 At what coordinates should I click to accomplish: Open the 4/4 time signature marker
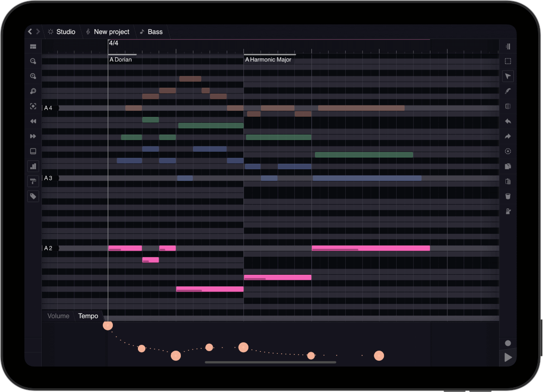pyautogui.click(x=113, y=43)
